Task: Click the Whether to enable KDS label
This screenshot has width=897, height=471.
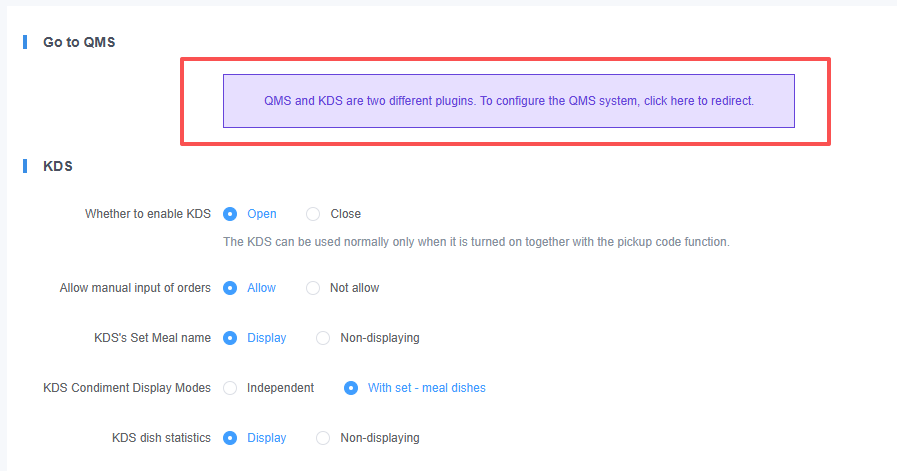Action: pyautogui.click(x=148, y=214)
